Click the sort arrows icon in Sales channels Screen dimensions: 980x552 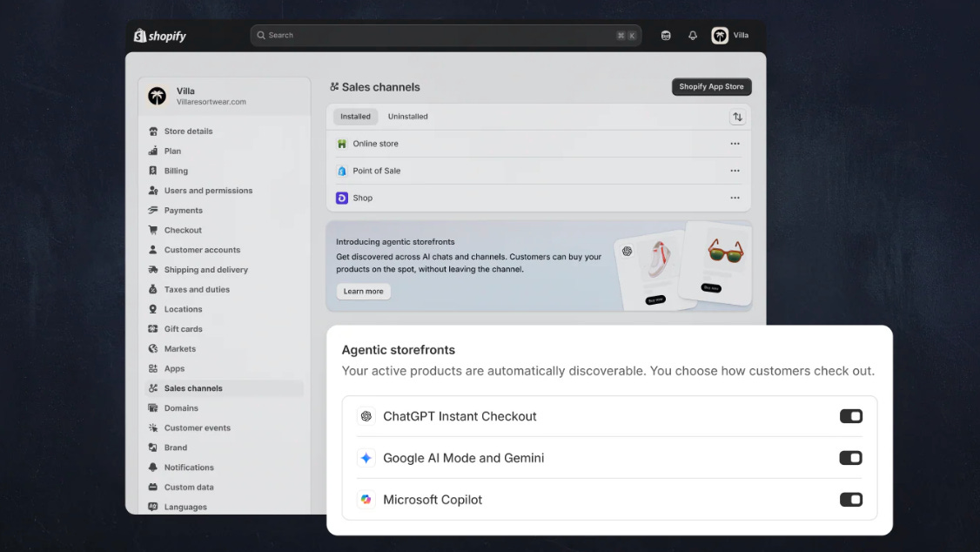coord(737,117)
